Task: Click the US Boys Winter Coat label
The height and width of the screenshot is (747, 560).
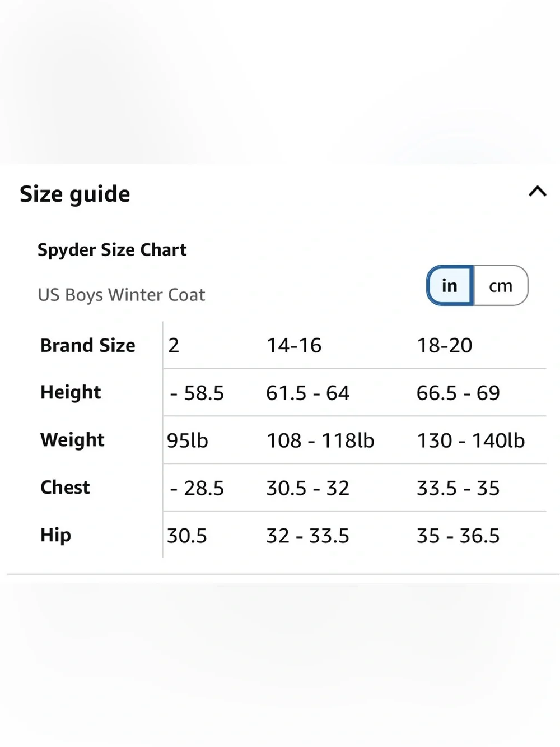Action: coord(122,295)
